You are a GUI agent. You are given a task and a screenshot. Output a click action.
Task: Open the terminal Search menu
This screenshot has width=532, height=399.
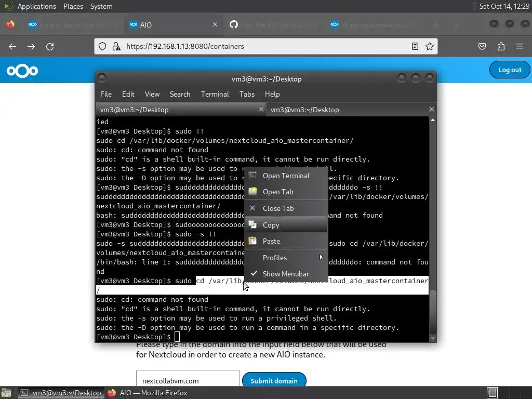click(180, 94)
